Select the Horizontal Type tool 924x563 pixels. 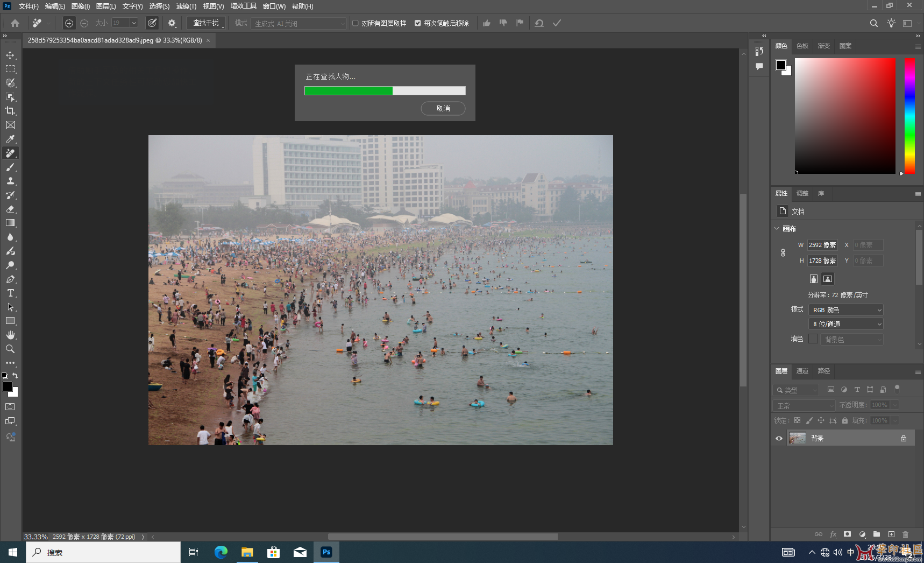pyautogui.click(x=10, y=293)
